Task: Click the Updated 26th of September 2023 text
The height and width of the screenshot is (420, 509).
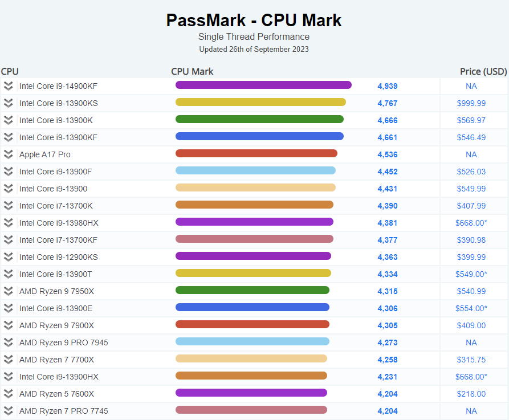Action: tap(254, 50)
